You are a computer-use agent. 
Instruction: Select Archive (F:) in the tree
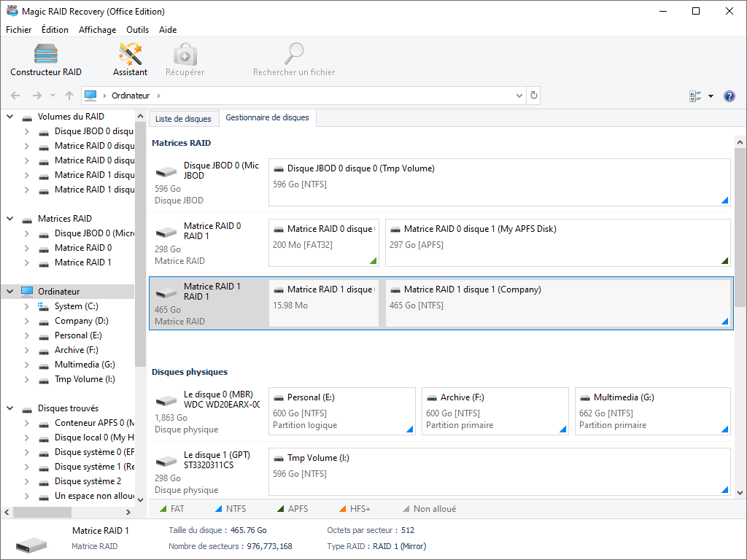[x=76, y=350]
